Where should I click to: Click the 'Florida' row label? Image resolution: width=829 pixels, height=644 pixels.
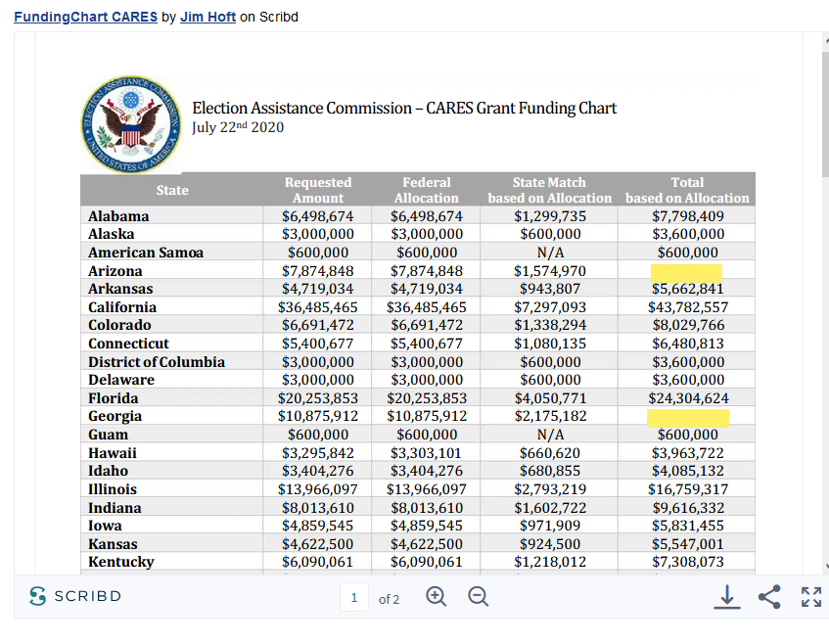click(114, 398)
